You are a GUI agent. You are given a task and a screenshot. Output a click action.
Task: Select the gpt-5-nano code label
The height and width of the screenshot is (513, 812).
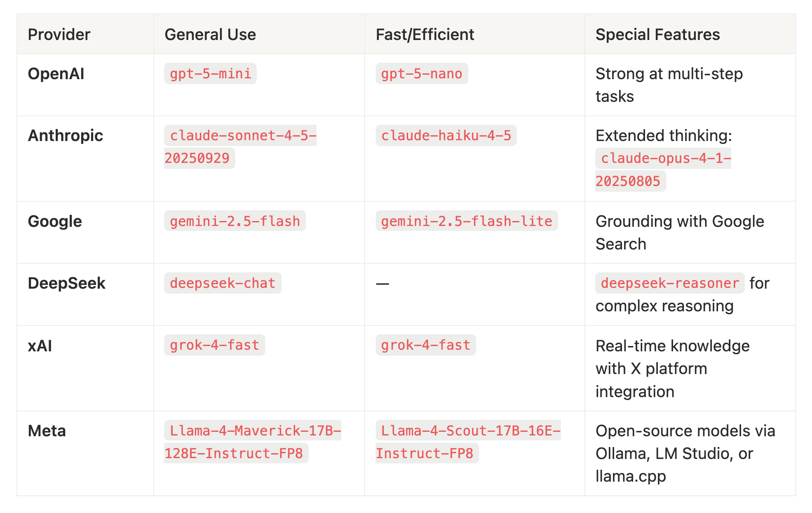pos(422,74)
